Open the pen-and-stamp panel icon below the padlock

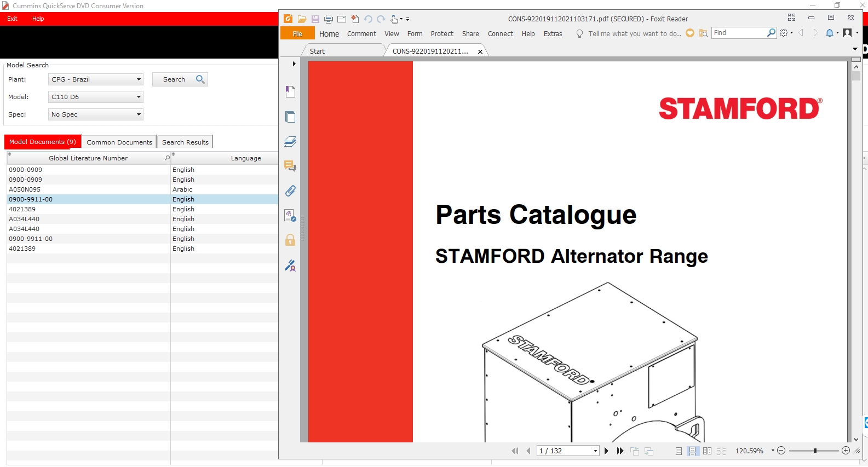[290, 266]
